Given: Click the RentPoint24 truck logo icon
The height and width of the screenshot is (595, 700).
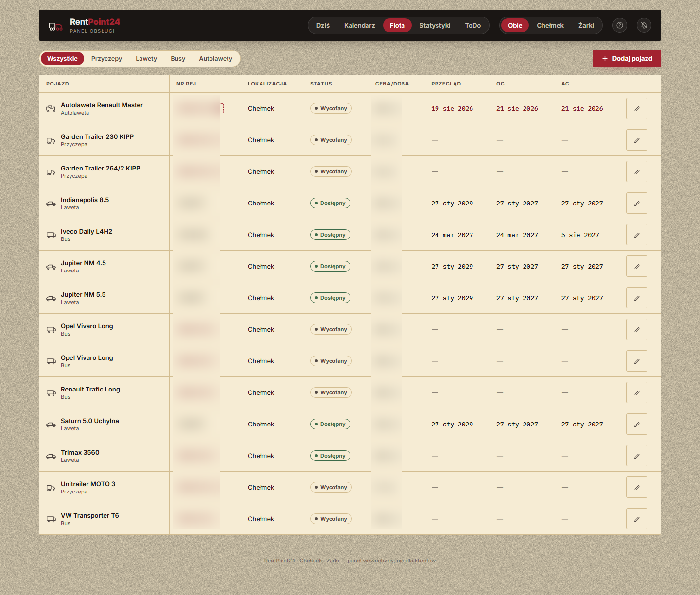Looking at the screenshot, I should pyautogui.click(x=55, y=26).
